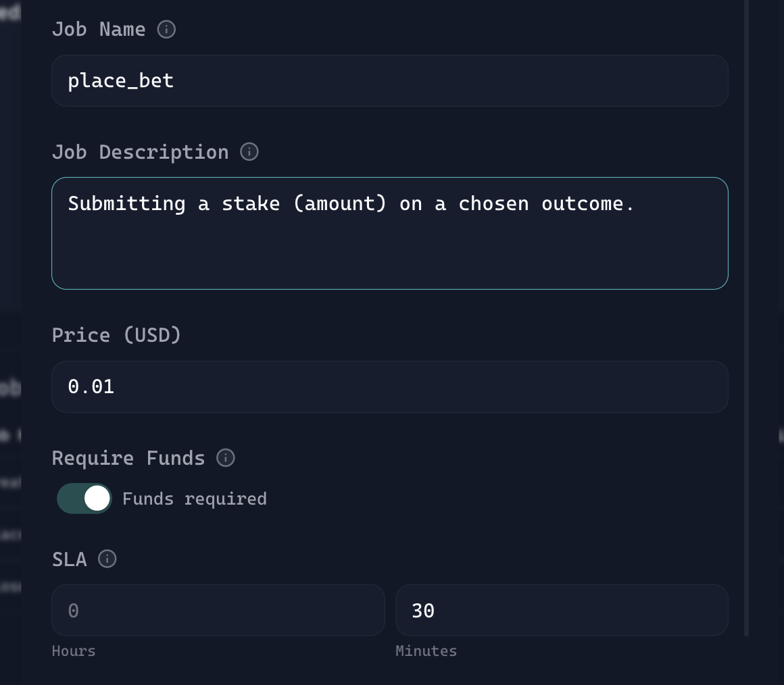Click the 'Job Description' label text

140,152
